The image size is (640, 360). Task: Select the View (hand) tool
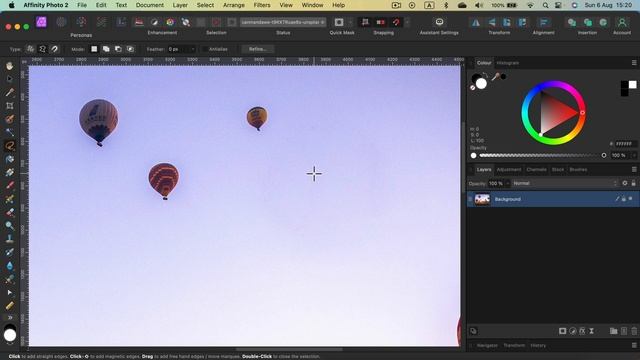click(x=10, y=66)
